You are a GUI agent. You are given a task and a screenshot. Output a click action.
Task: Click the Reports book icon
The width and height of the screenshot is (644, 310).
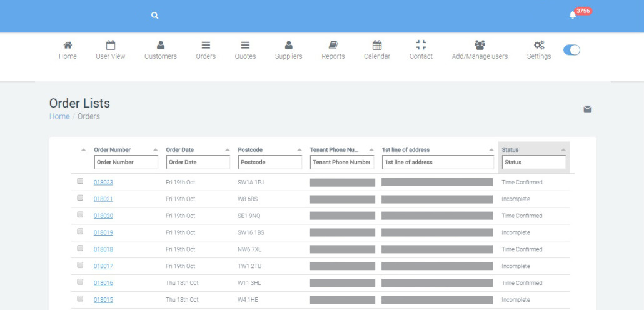[x=333, y=45]
